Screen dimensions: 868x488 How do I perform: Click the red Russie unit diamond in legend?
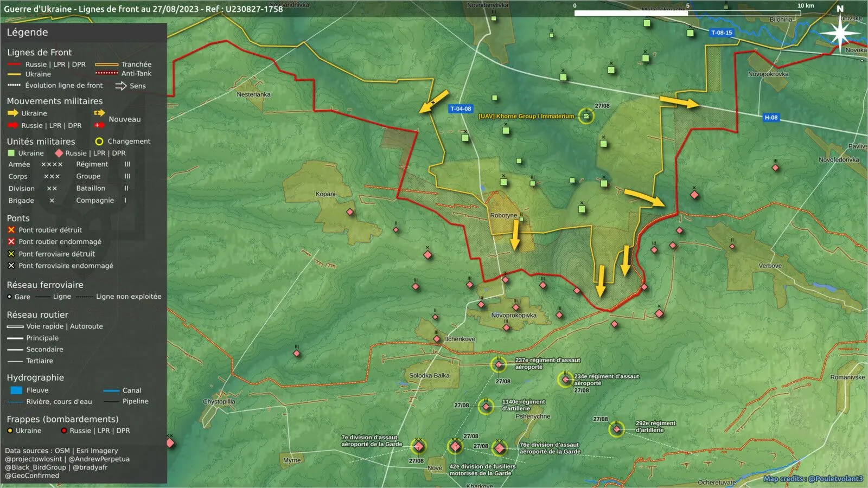(59, 153)
